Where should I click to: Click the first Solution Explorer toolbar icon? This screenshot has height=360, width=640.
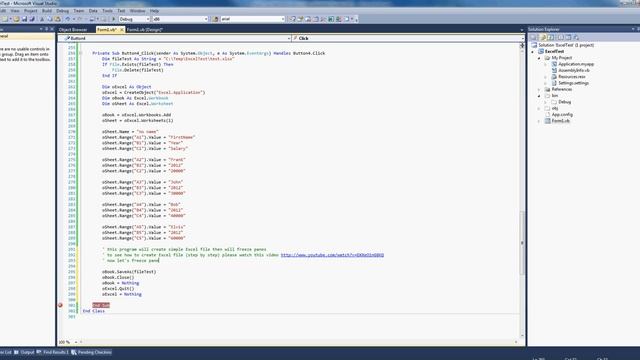[x=533, y=37]
